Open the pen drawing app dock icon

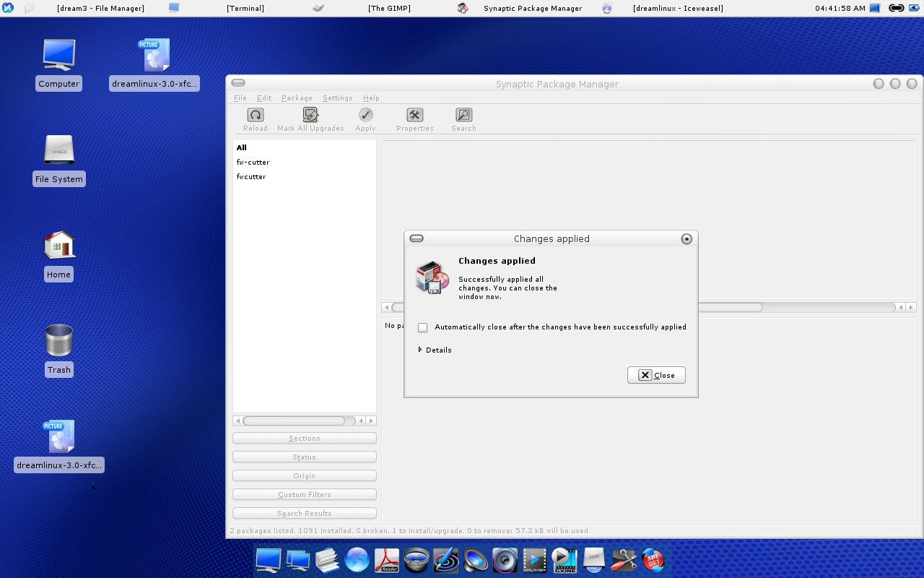[446, 559]
